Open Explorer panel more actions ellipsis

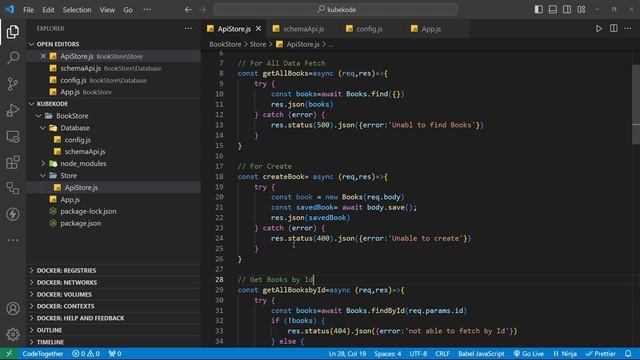point(188,29)
